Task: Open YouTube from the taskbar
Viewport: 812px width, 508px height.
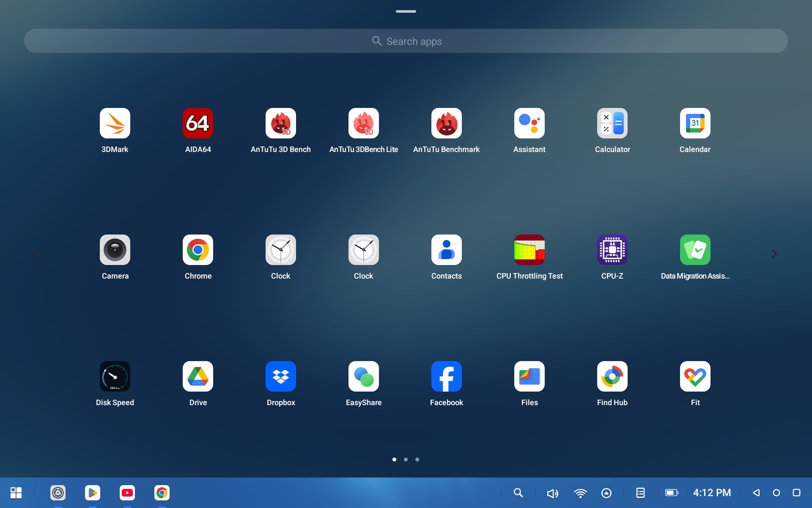Action: [x=127, y=493]
